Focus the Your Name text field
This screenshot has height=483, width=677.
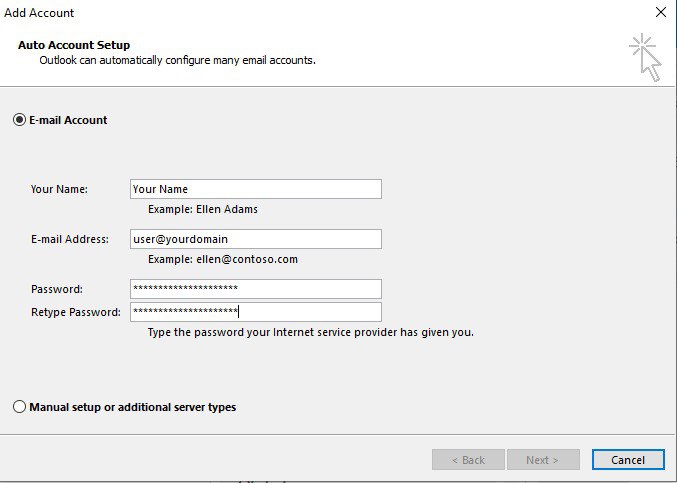[x=256, y=189]
